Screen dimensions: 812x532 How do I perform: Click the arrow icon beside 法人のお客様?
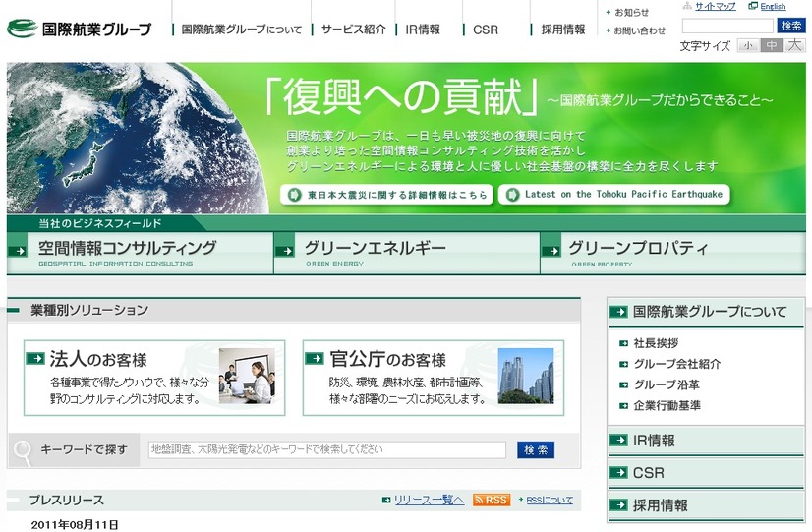(35, 358)
